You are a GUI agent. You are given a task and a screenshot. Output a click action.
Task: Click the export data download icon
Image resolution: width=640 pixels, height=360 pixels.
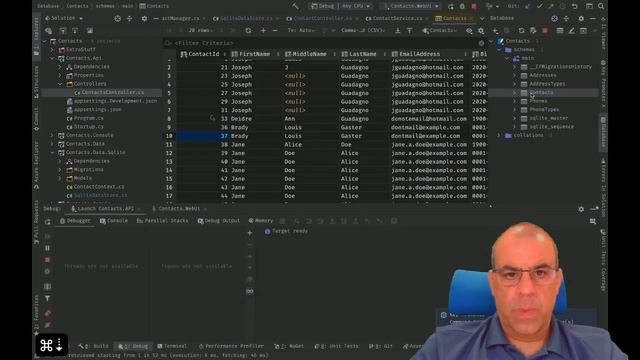point(398,31)
